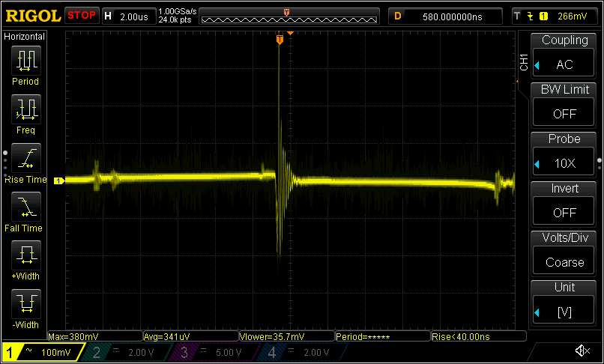Choose the Rise Time measurement icon
This screenshot has height=364, width=604.
pyautogui.click(x=25, y=157)
